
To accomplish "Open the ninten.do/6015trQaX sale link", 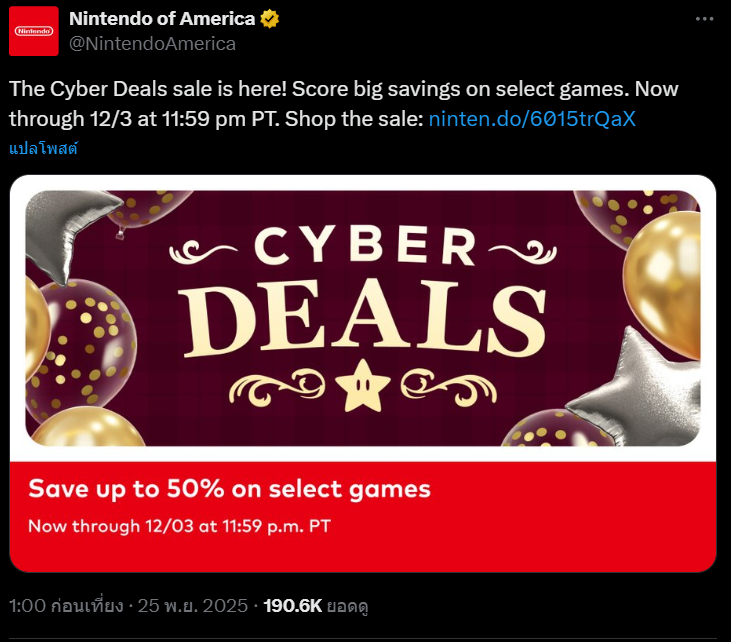I will pos(532,119).
